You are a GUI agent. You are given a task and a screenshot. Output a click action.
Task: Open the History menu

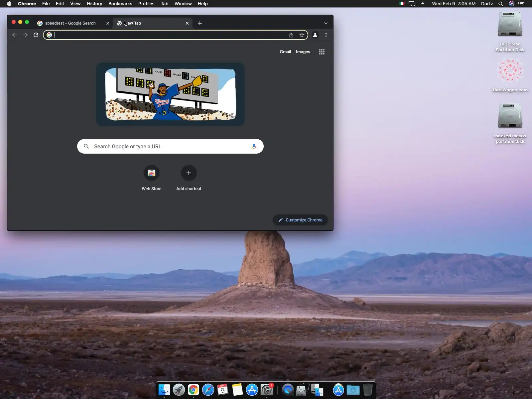point(94,4)
